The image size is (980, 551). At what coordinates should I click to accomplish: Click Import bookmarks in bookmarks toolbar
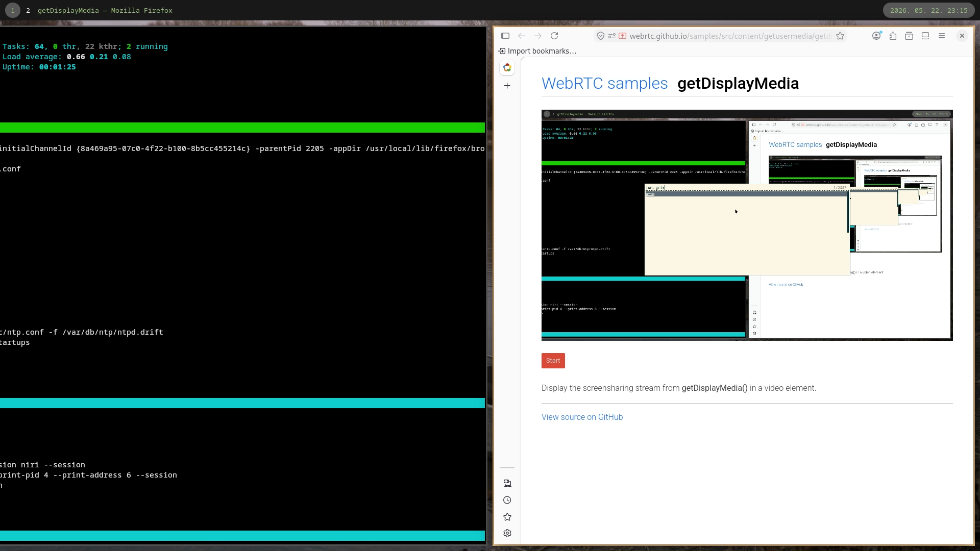(537, 51)
